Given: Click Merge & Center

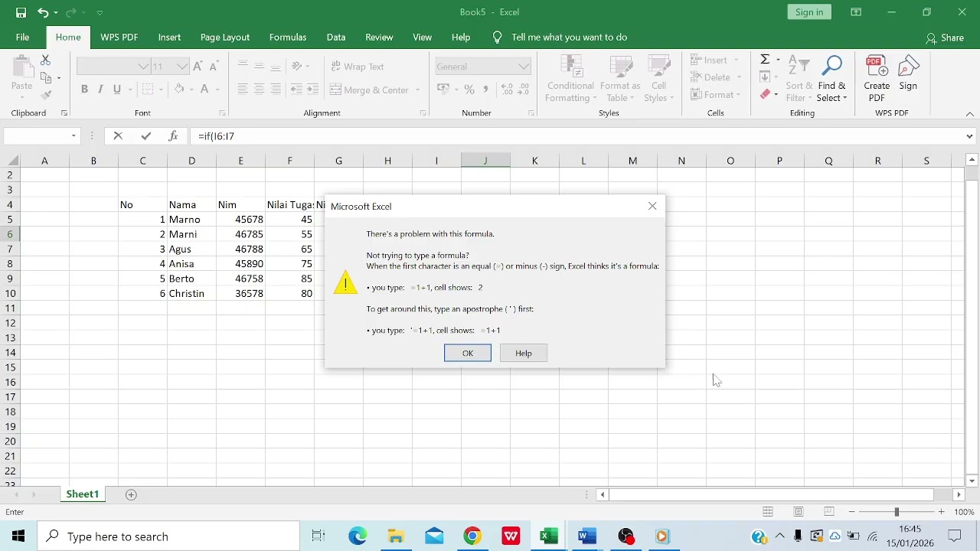Looking at the screenshot, I should pyautogui.click(x=370, y=90).
